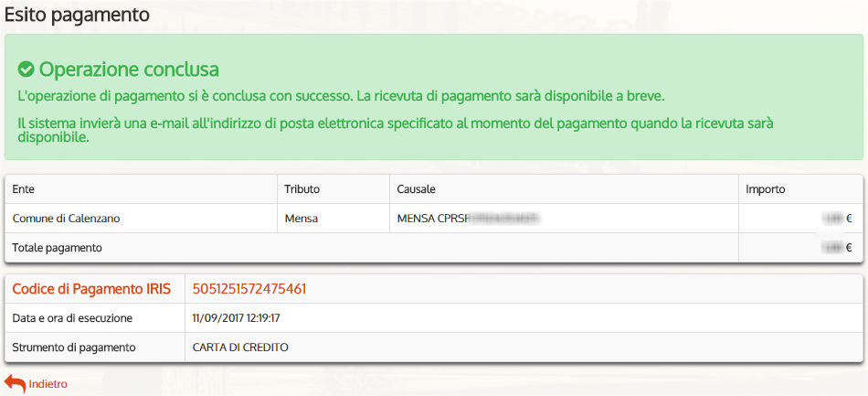Screen dimensions: 868x396
Task: Click the Indietro back arrow icon
Action: click(15, 384)
